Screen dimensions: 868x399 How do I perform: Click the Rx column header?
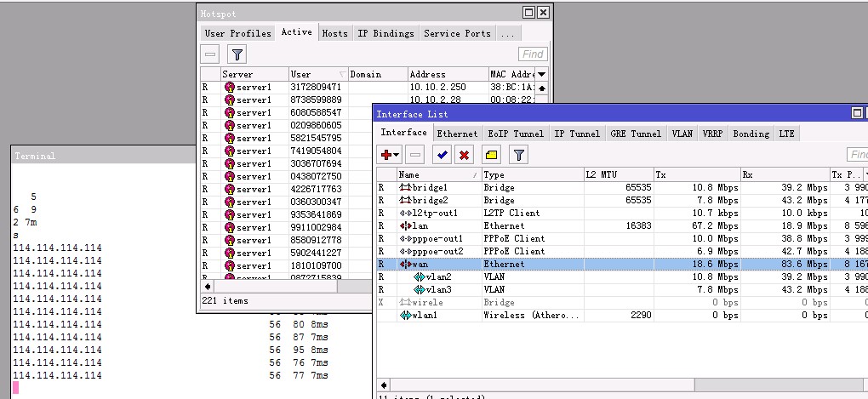785,175
